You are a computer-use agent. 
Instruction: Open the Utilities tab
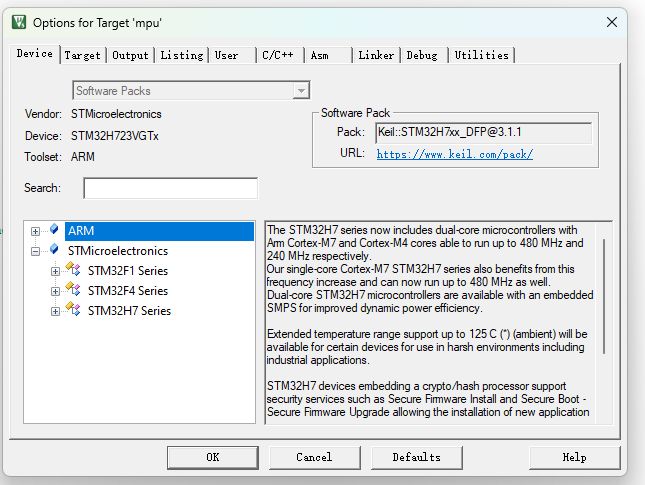click(482, 56)
